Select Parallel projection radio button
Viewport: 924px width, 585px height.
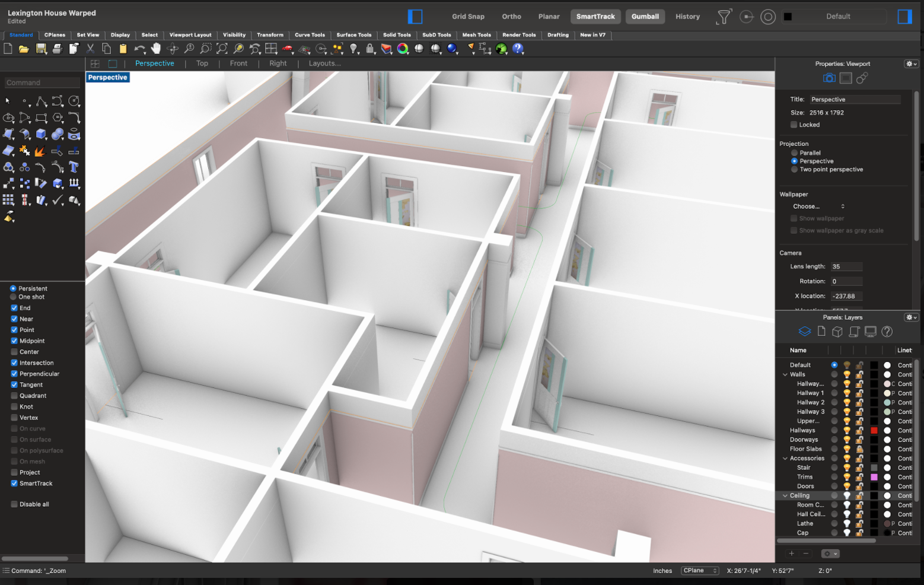tap(794, 153)
